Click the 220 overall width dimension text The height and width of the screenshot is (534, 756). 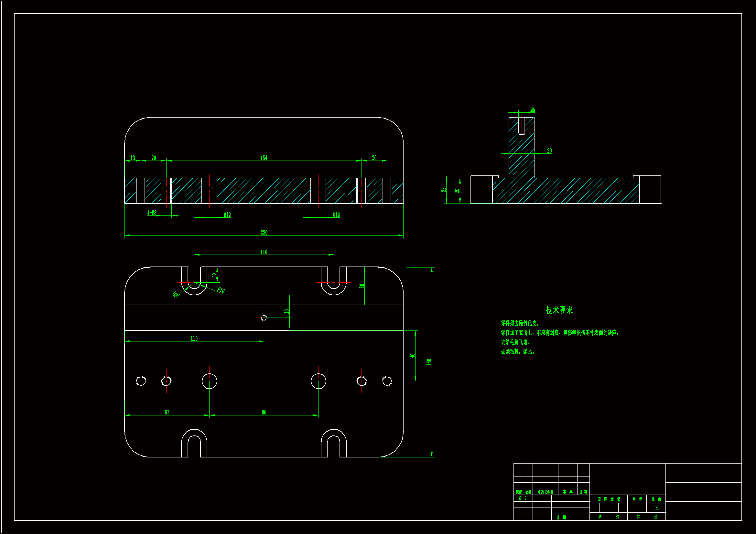point(264,233)
